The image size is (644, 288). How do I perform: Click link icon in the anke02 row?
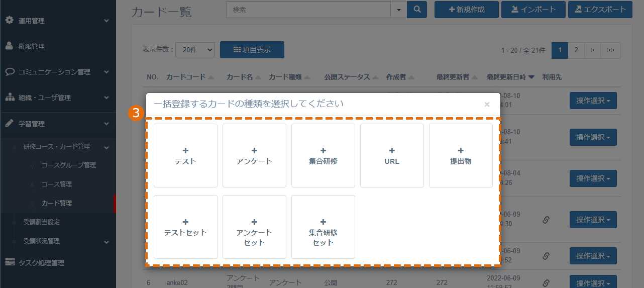tap(546, 283)
